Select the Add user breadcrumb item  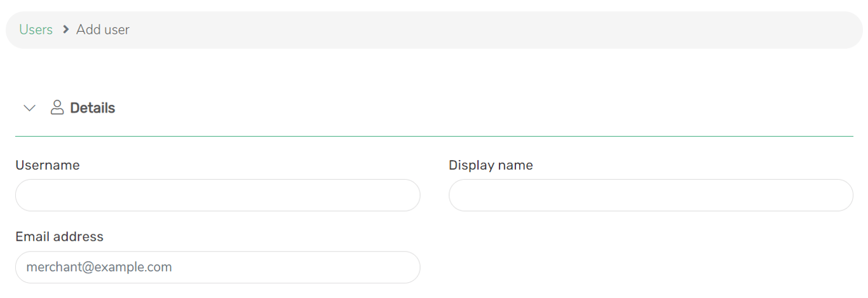click(103, 30)
